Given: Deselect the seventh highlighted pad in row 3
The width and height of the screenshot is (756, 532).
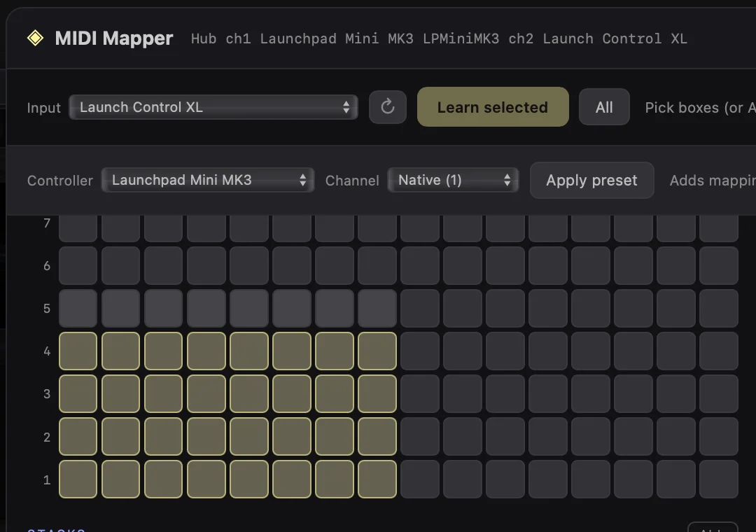Looking at the screenshot, I should click(x=335, y=394).
